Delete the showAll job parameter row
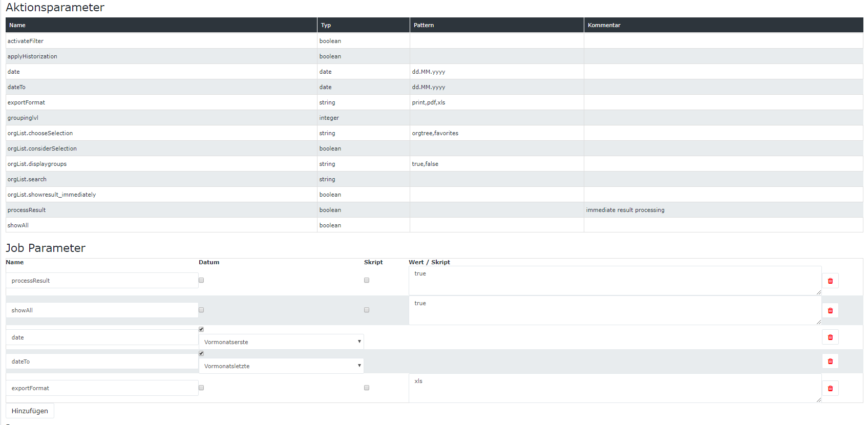The width and height of the screenshot is (868, 425). click(x=830, y=310)
